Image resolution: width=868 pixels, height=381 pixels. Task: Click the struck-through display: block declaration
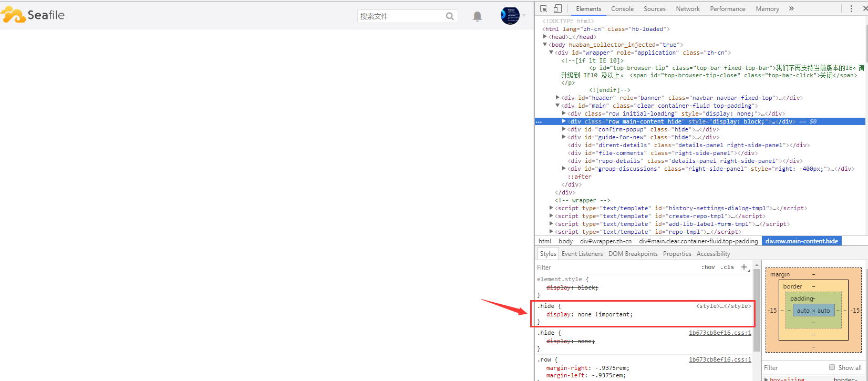572,287
